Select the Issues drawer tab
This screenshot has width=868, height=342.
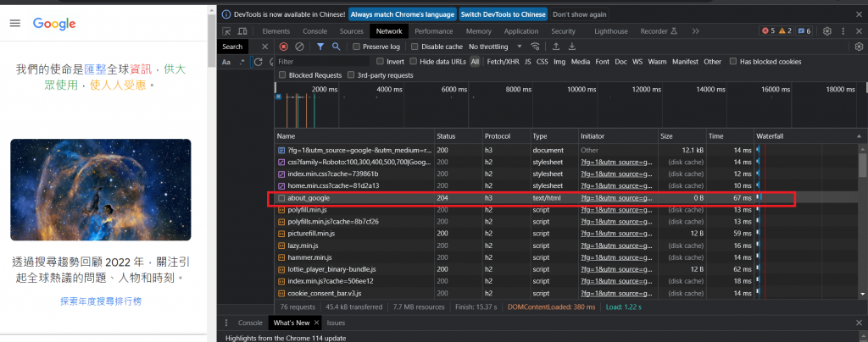[336, 323]
